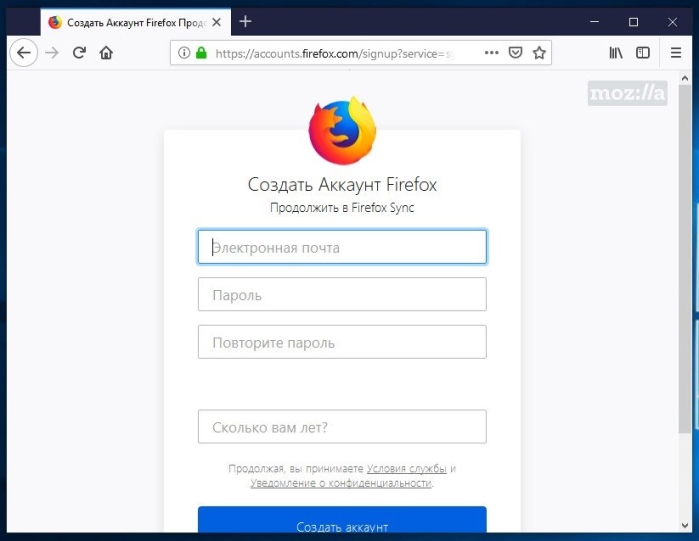The image size is (699, 541).
Task: Click the Создать Аккаунт Firefox heading
Action: (342, 184)
